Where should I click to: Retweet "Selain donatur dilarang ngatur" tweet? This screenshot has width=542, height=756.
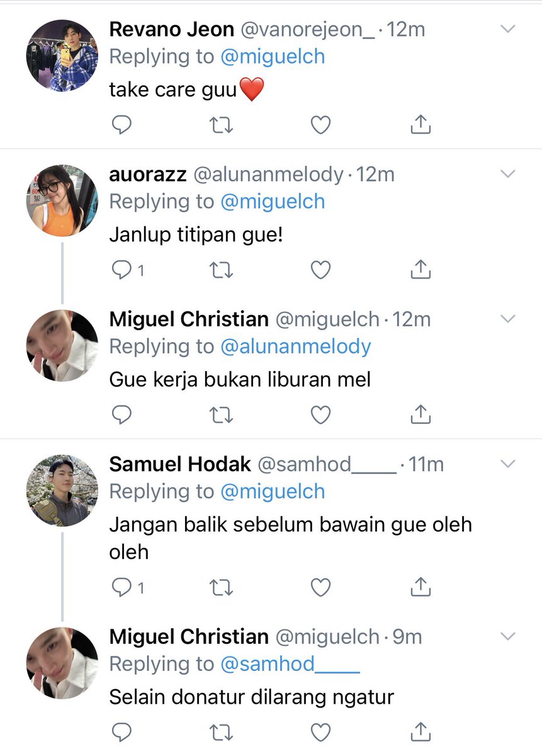click(221, 732)
